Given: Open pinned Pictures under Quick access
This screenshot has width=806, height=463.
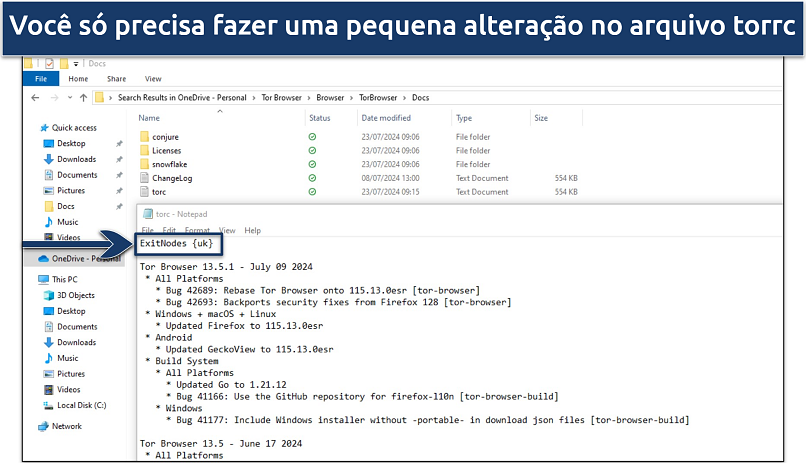Looking at the screenshot, I should (71, 191).
